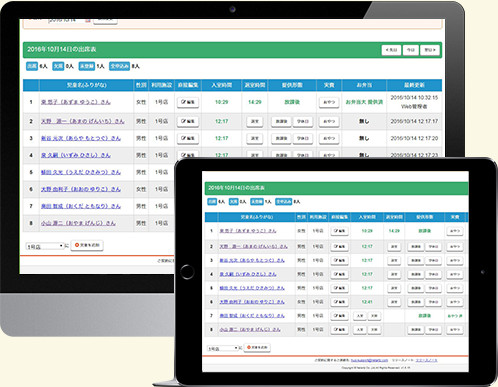Viewport: 498px width, 387px height.
Task: Click row 5 pencil edit button on tablet
Action: click(339, 288)
